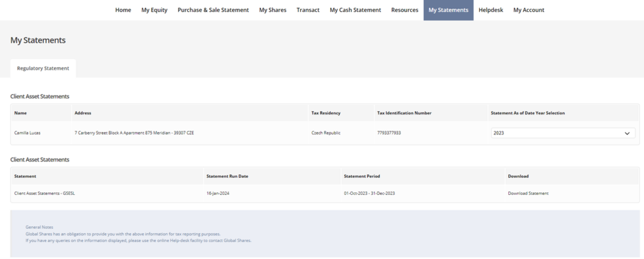Click the Czech Republic tax residency cell
Screen dimensions: 644x259
click(326, 133)
